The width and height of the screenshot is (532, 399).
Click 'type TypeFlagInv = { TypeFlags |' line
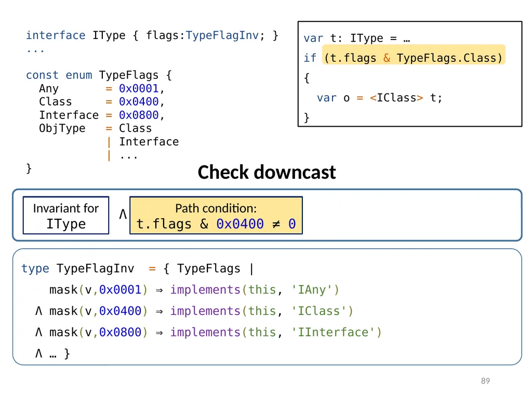click(x=138, y=269)
